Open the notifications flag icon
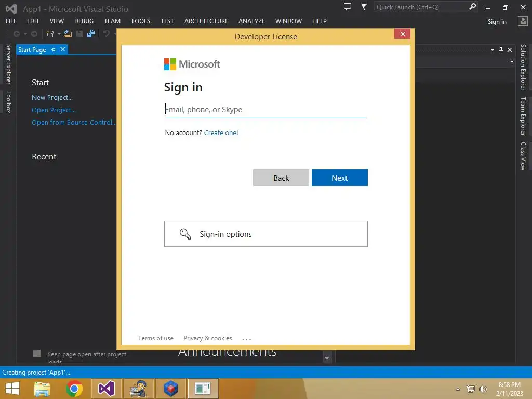Viewport: 532px width, 399px height. pos(364,7)
